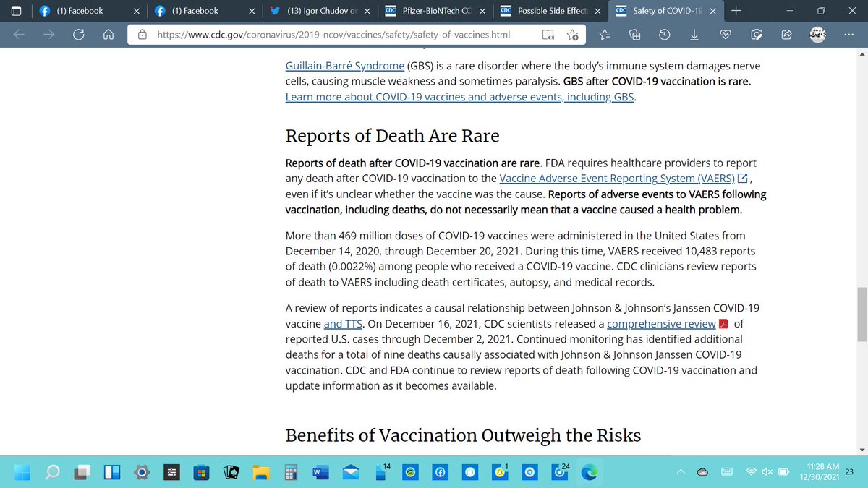Image resolution: width=868 pixels, height=488 pixels.
Task: Open browser collections
Action: point(635,35)
